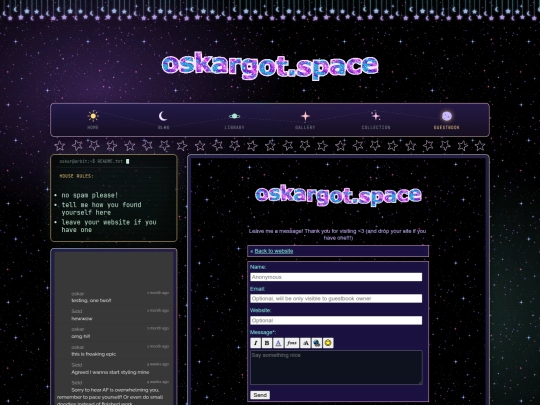Image resolution: width=540 pixels, height=405 pixels.
Task: Click the GALLERY label in the nav bar
Action: pos(305,127)
